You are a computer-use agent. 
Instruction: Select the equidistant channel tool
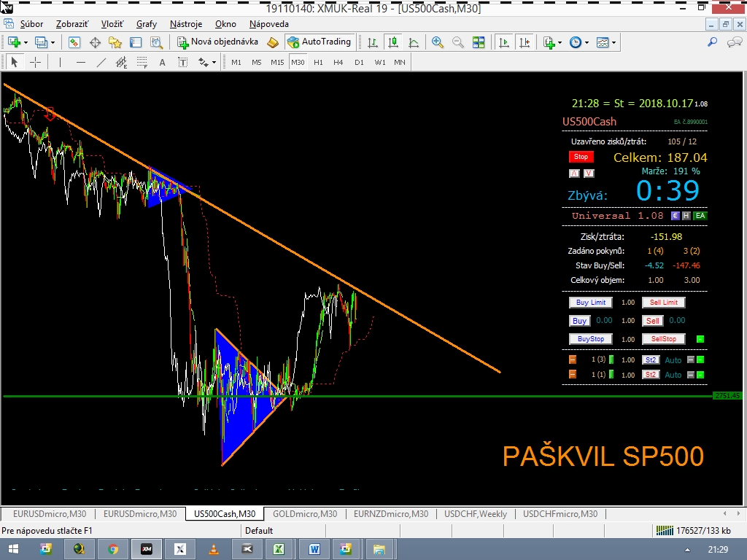[122, 62]
